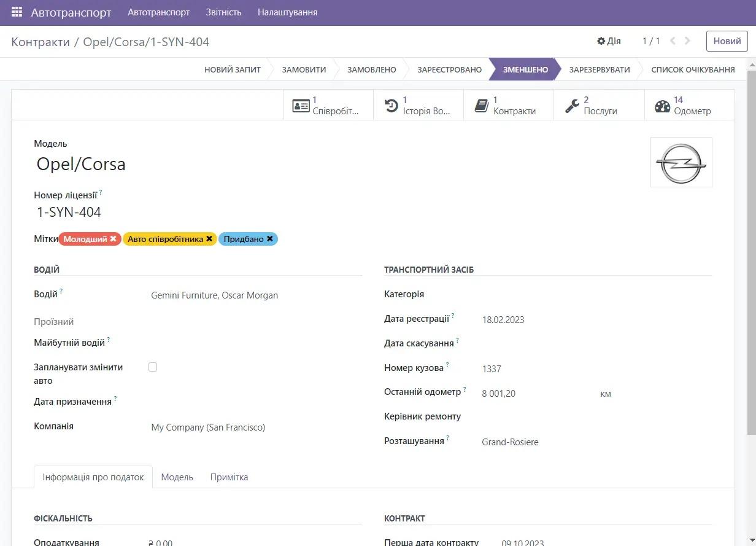
Task: Click the help mark beside Розташування
Action: (x=448, y=438)
